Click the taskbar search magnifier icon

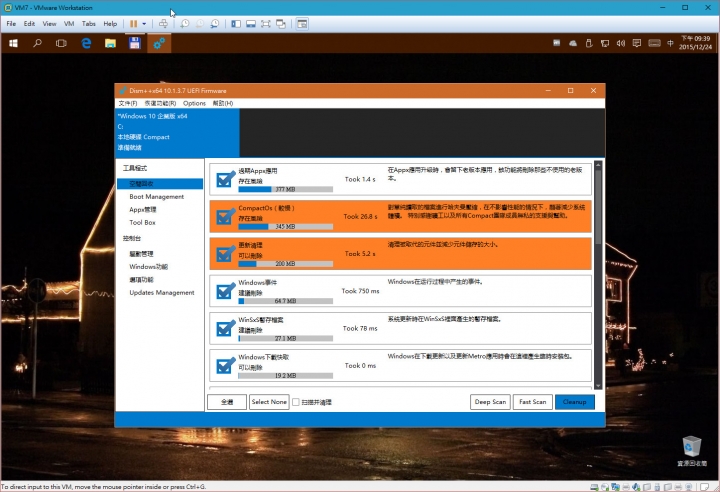click(38, 43)
